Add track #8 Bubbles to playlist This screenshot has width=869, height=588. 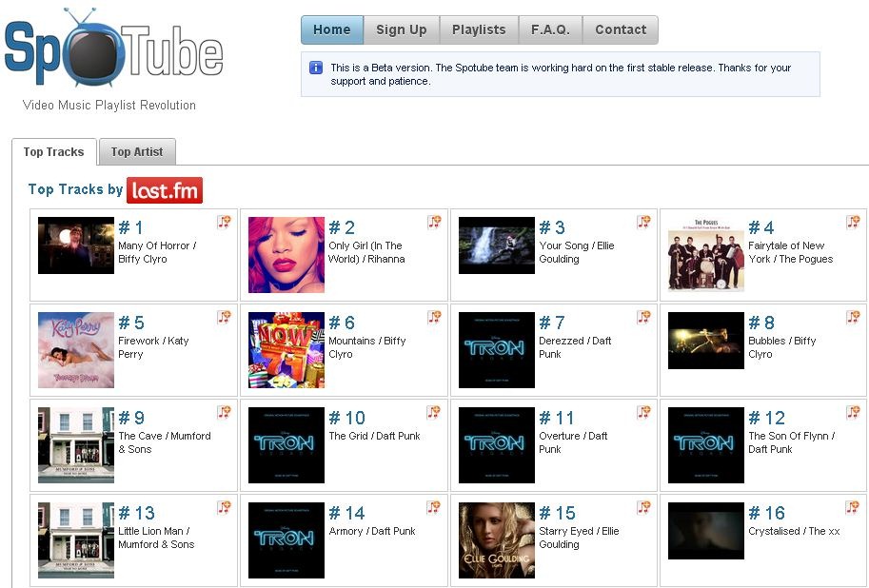click(x=853, y=318)
